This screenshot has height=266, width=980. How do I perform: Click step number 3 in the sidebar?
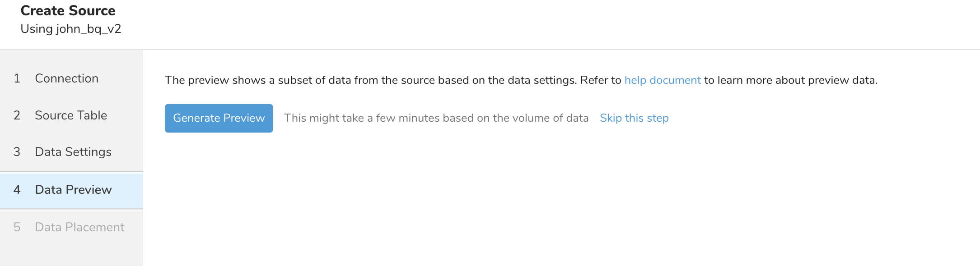click(17, 152)
